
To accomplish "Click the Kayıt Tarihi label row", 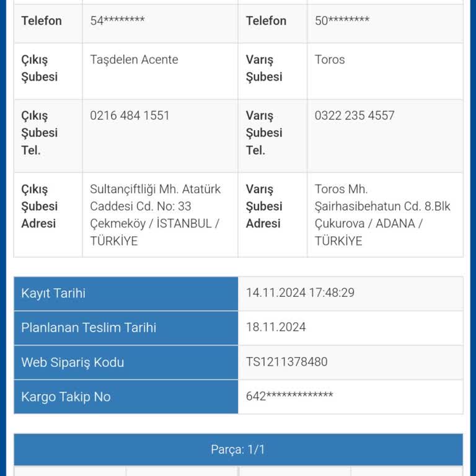I will [x=126, y=294].
